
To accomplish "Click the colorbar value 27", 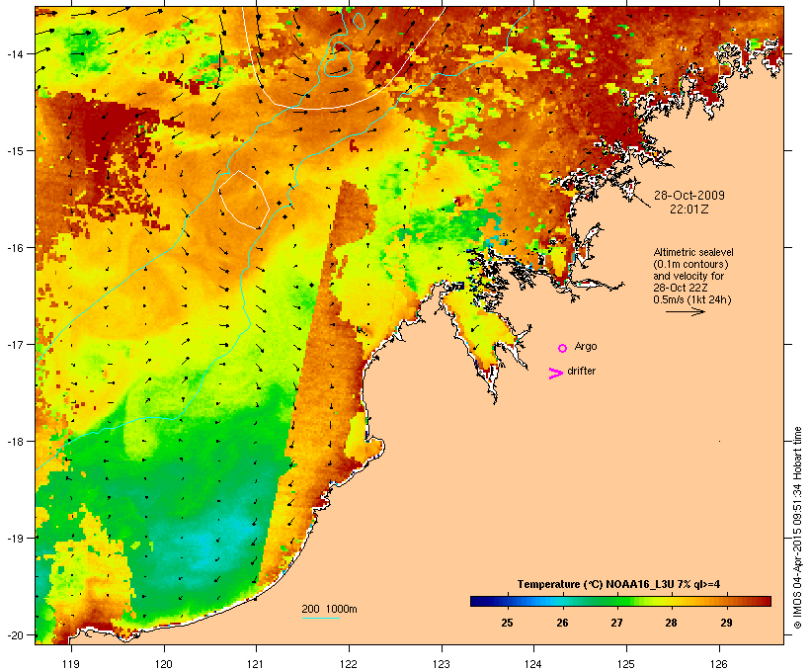I will [x=616, y=623].
